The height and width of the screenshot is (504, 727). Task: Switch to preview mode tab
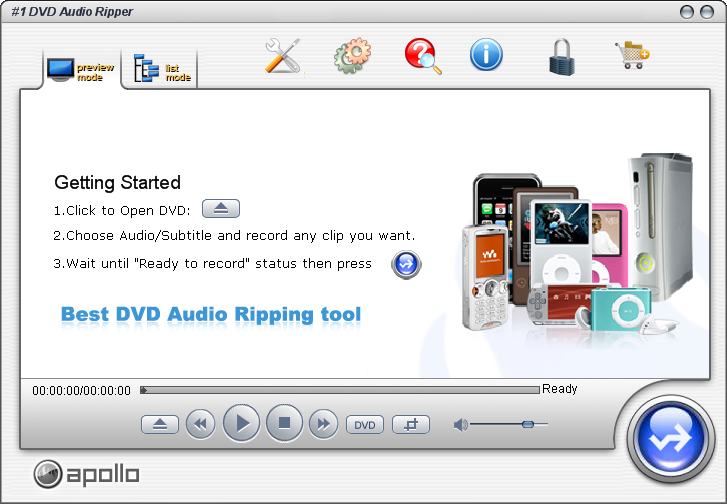click(x=81, y=71)
